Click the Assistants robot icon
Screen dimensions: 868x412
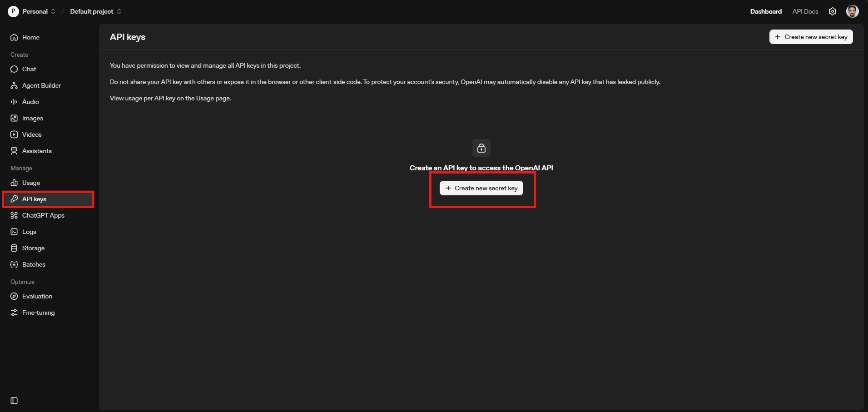(x=14, y=151)
